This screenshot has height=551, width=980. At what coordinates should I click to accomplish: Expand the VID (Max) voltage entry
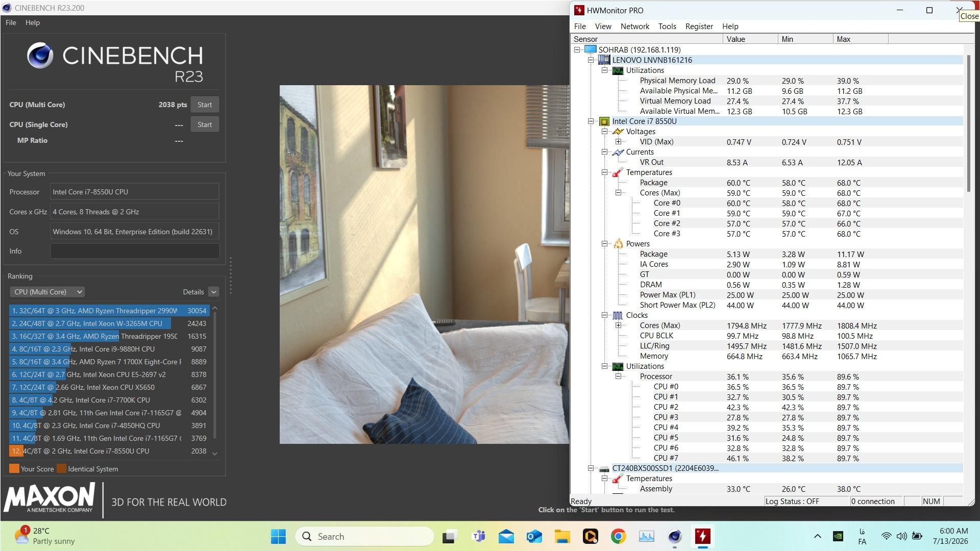pos(618,142)
